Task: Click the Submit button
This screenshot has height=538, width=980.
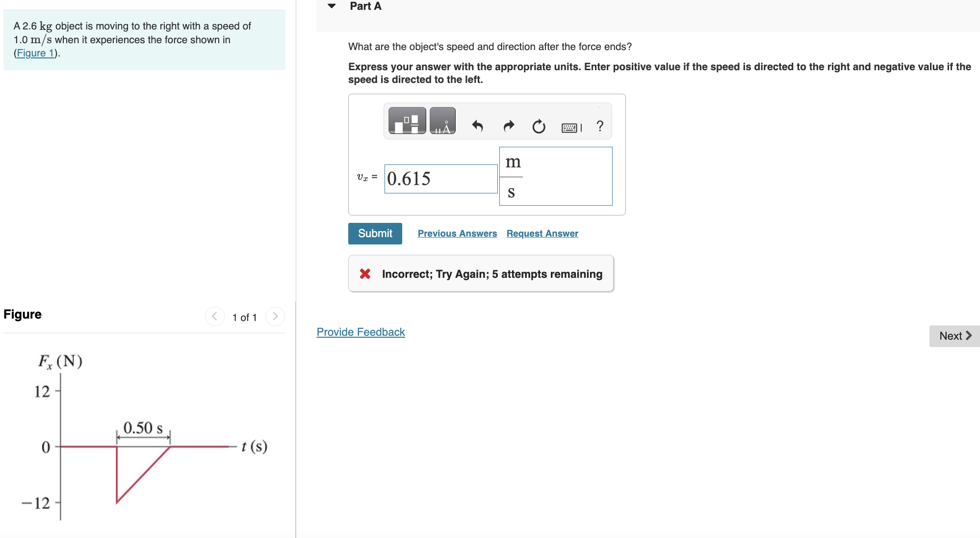Action: click(375, 234)
